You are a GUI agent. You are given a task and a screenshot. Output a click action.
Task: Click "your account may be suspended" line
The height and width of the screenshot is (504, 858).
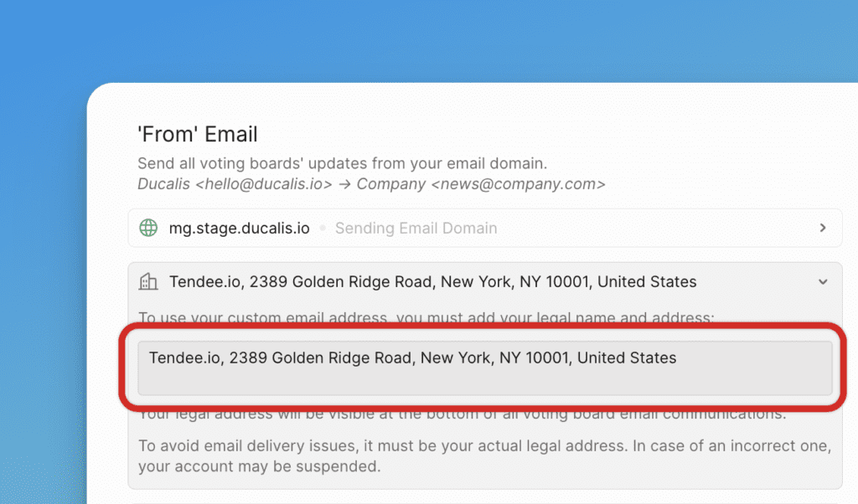[259, 466]
